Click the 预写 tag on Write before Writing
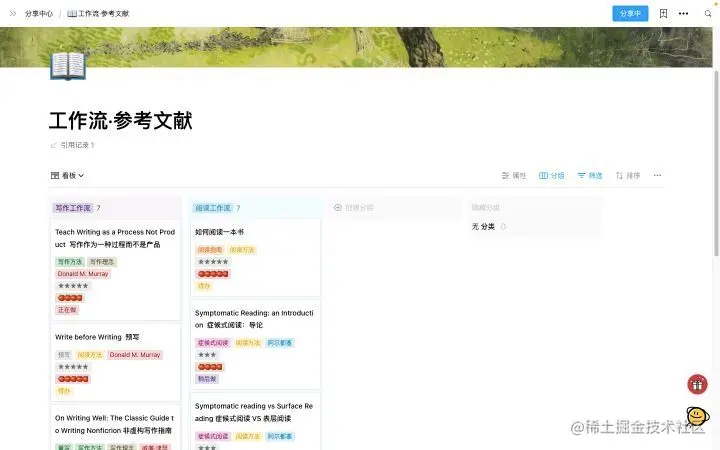This screenshot has width=720, height=450. 64,355
